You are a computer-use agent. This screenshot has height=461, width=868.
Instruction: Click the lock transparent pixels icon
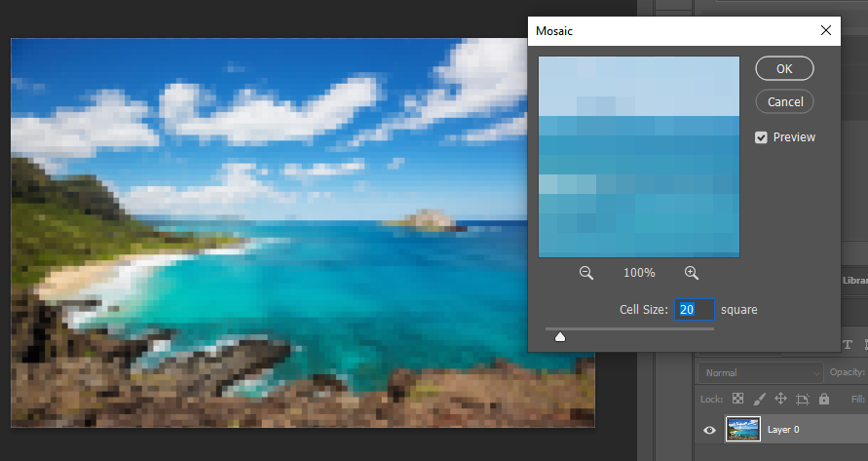(737, 400)
